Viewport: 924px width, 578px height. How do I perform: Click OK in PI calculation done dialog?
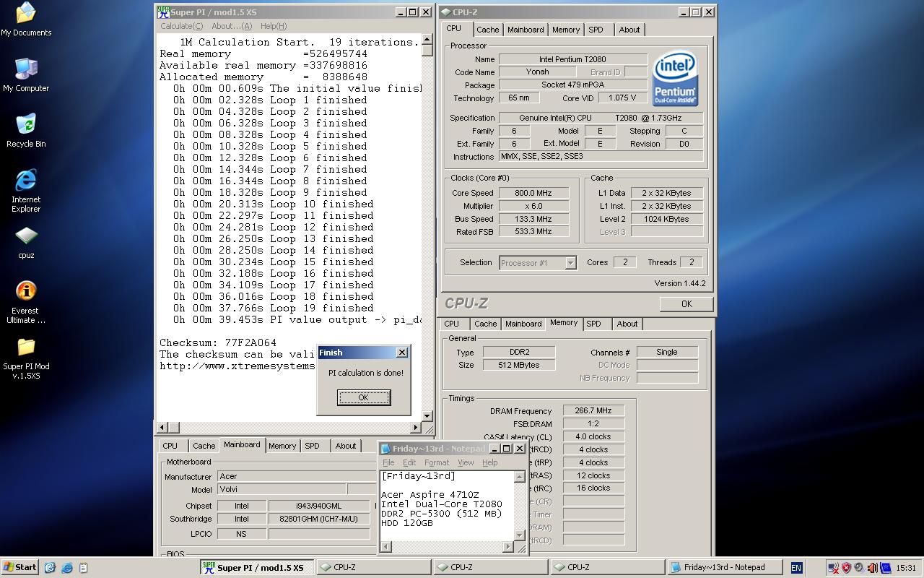coord(364,397)
